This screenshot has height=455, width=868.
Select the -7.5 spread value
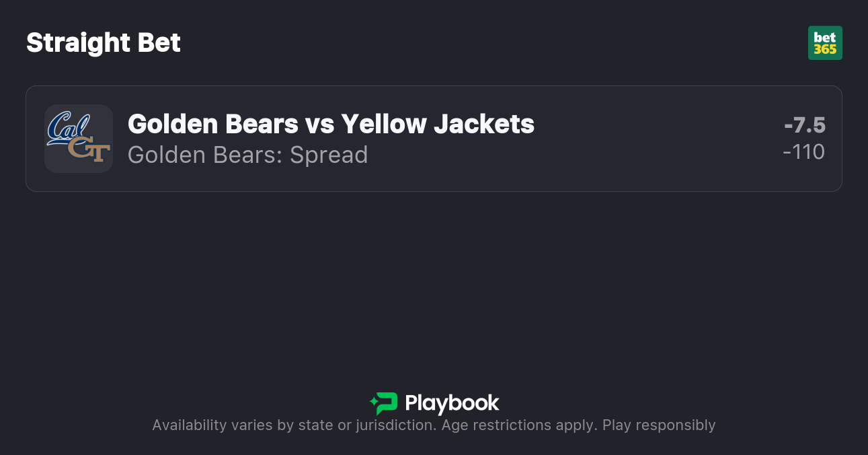tap(804, 125)
